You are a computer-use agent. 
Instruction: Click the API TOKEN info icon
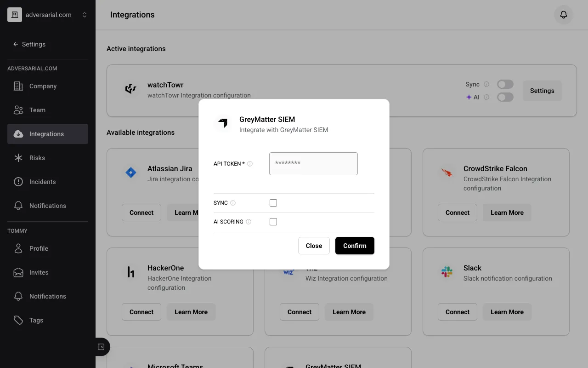tap(250, 164)
